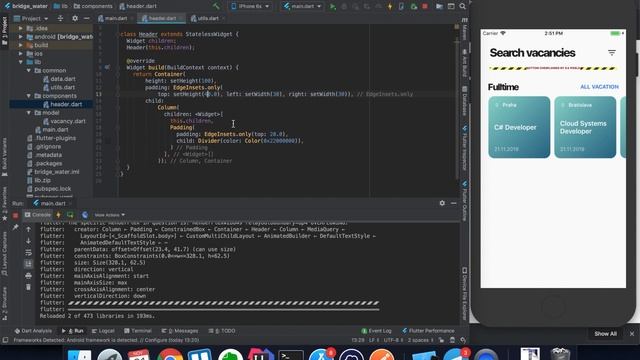Open the iPhone device selector dropdown
640x360 pixels.
point(250,7)
